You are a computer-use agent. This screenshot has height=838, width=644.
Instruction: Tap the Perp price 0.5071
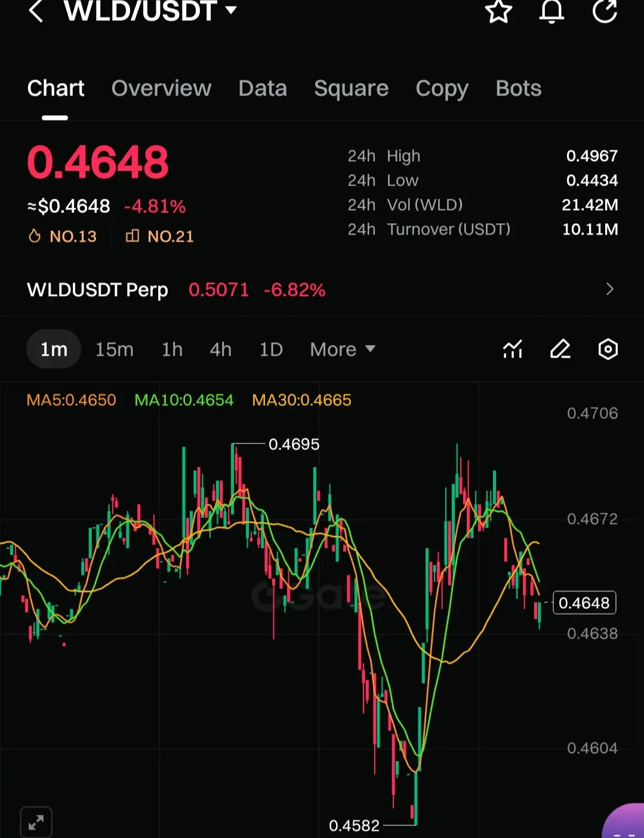point(218,290)
